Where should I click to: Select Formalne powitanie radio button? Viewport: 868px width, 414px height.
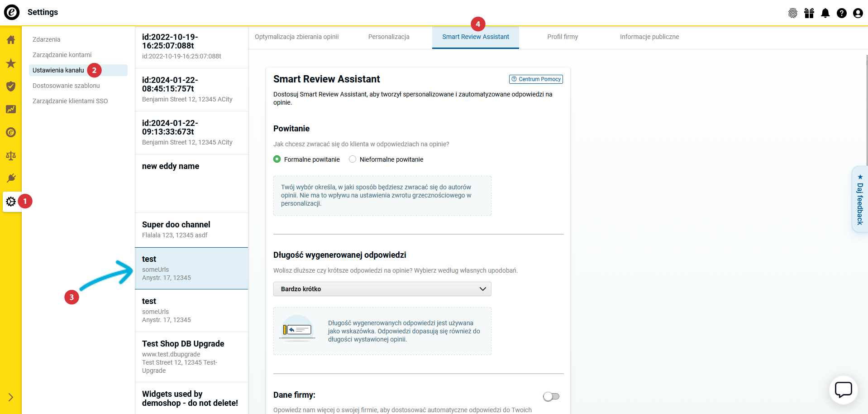point(277,159)
